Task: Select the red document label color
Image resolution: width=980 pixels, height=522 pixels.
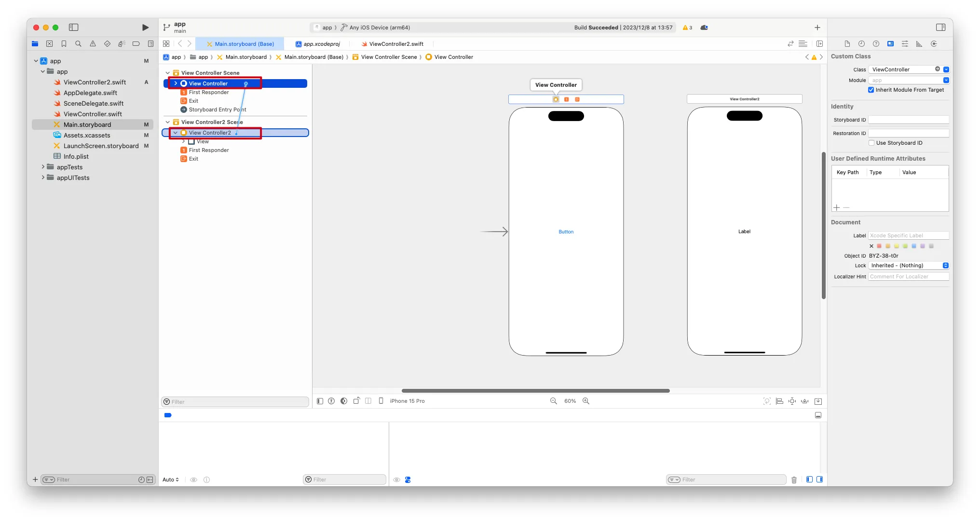Action: [879, 246]
